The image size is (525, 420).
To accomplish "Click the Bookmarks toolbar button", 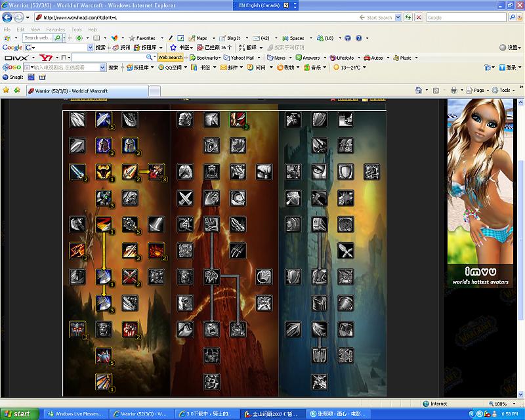I will tap(205, 58).
